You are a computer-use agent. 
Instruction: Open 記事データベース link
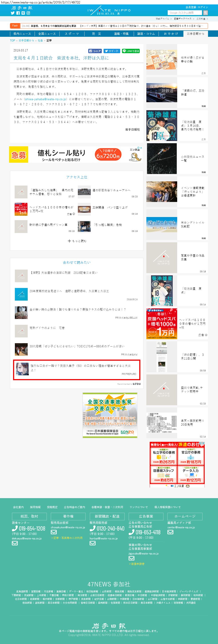click(x=183, y=19)
